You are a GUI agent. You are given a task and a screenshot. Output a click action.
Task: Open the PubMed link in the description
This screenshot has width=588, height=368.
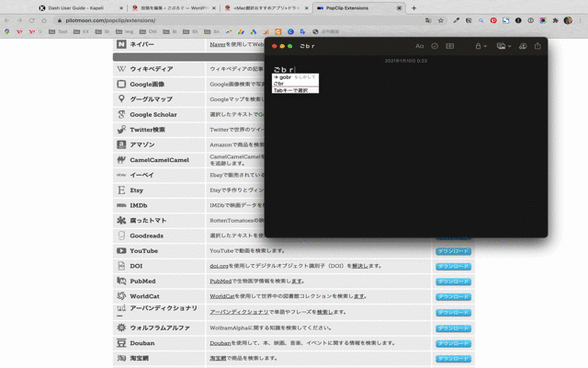(220, 281)
